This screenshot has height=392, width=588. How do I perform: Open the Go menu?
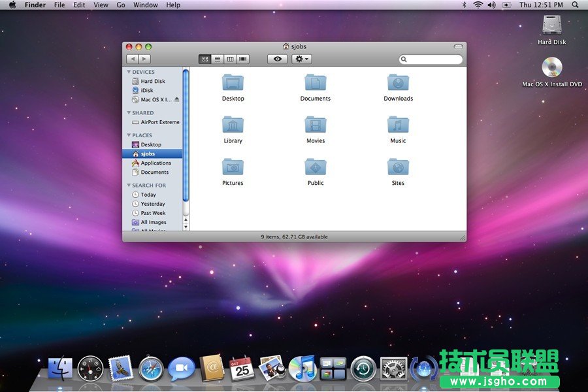click(121, 5)
